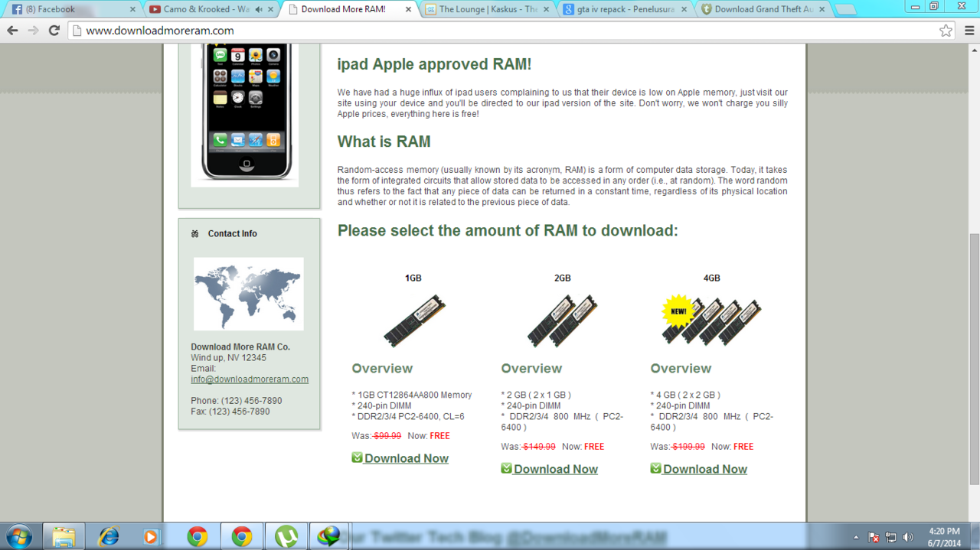Click the network icon in the system tray

click(890, 536)
